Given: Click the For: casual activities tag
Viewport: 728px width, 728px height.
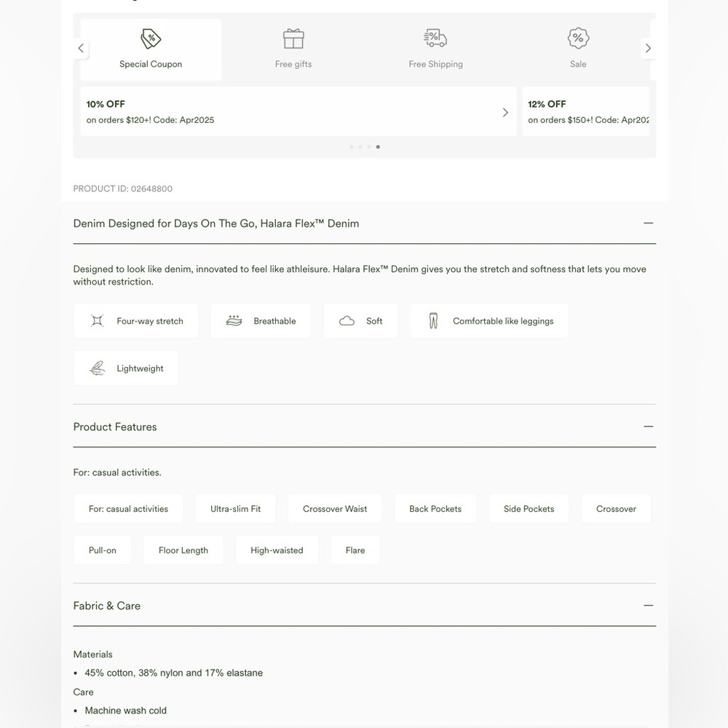Looking at the screenshot, I should click(128, 509).
